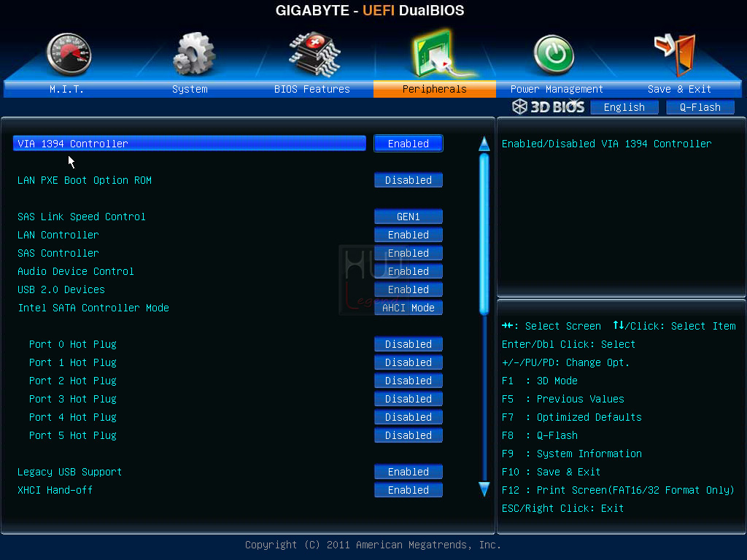747x560 pixels.
Task: Open SAS Link Speed Control GEN1 option
Action: [409, 217]
